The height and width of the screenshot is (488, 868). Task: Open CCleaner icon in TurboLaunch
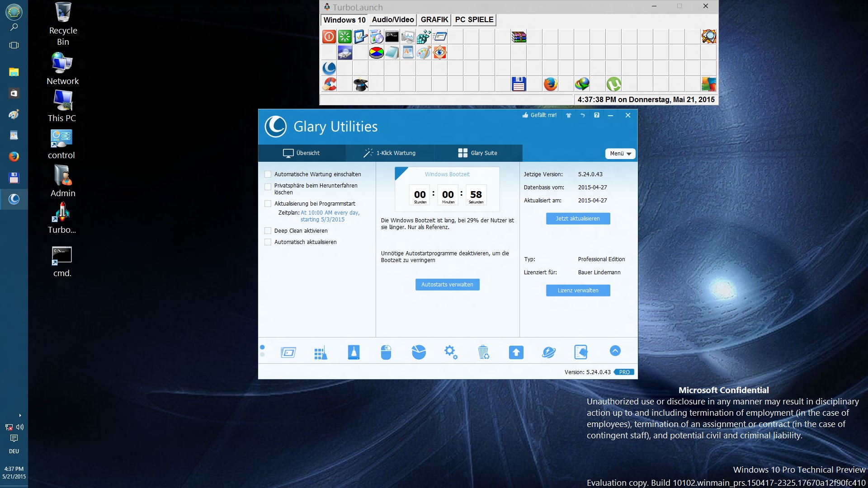coord(329,84)
